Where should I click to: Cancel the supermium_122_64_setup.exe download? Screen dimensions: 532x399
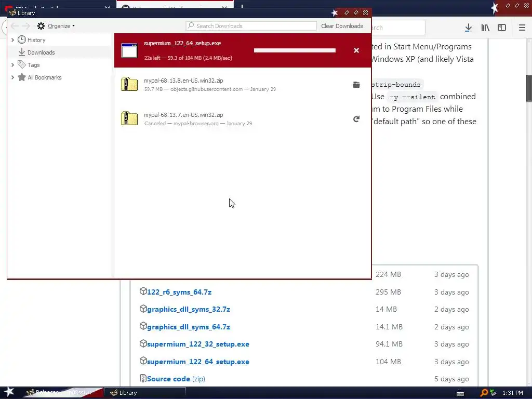pos(356,50)
